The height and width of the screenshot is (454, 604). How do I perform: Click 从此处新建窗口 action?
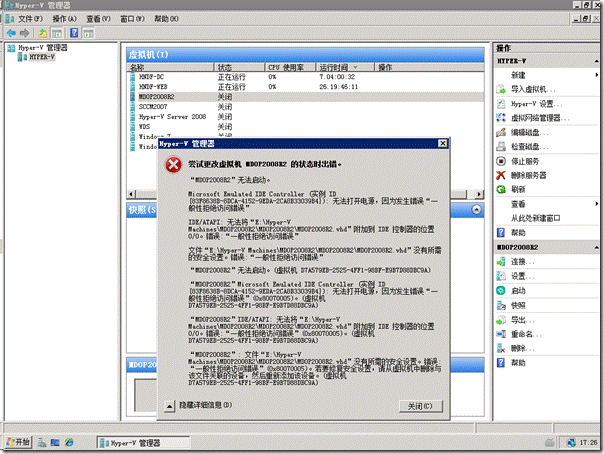click(535, 218)
